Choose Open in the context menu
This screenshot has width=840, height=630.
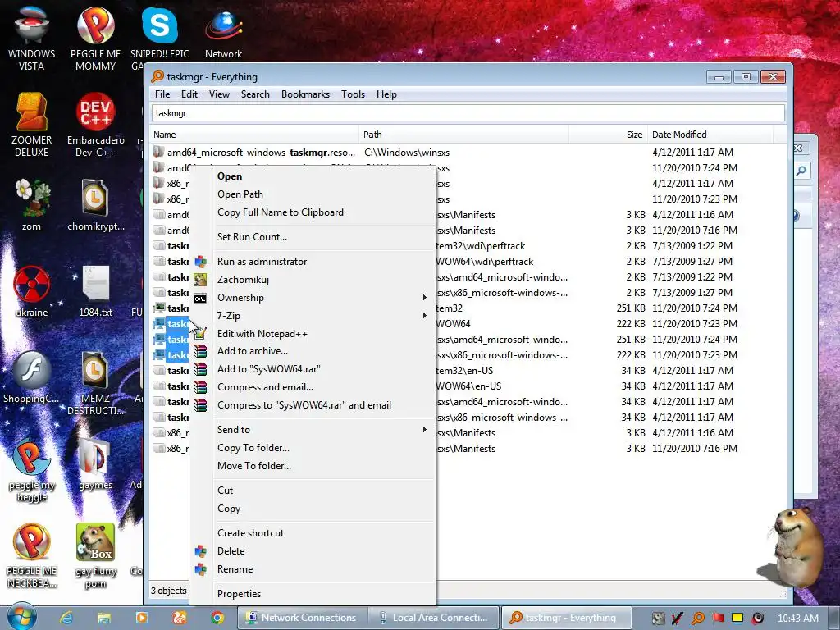point(313,176)
